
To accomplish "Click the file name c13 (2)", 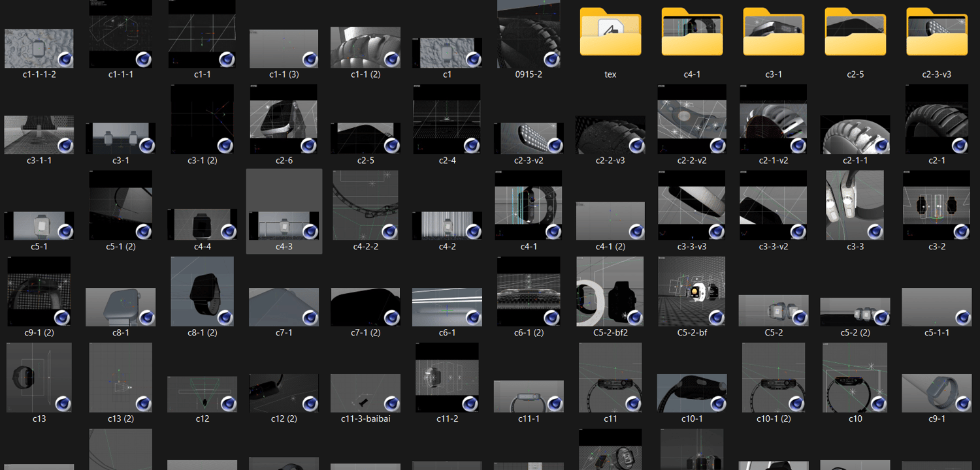I will click(121, 419).
